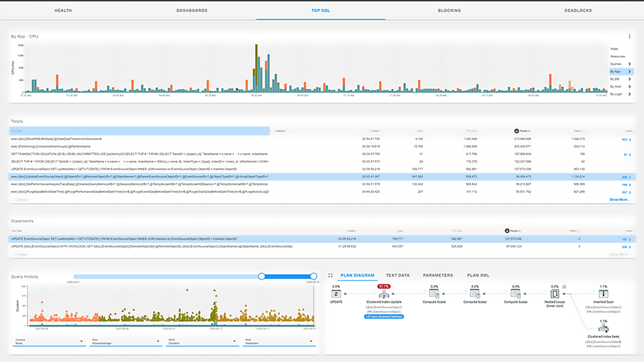This screenshot has height=362, width=644.
Task: Click the Nested Loops (Inner Join) operator icon
Action: tap(554, 294)
